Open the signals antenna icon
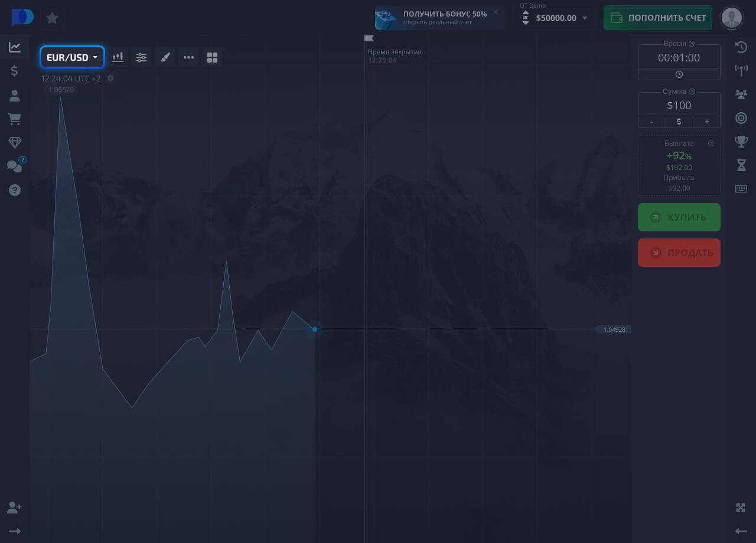The image size is (756, 543). 741,71
